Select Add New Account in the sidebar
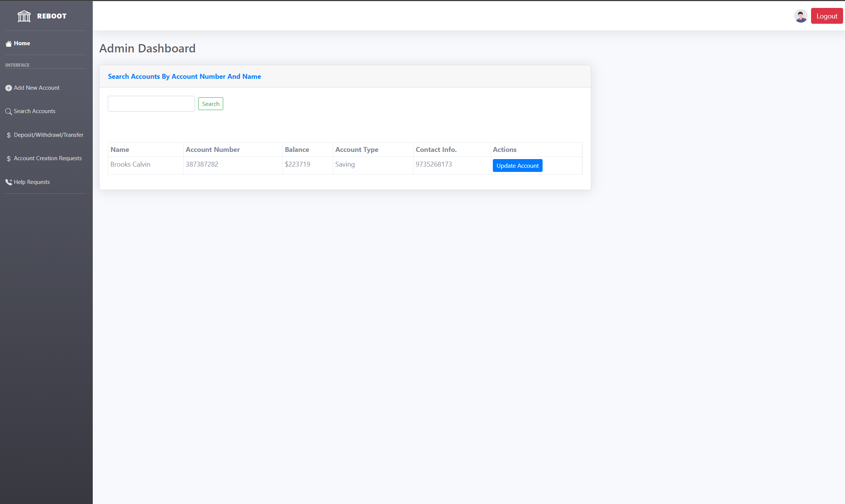The height and width of the screenshot is (504, 845). 37,88
